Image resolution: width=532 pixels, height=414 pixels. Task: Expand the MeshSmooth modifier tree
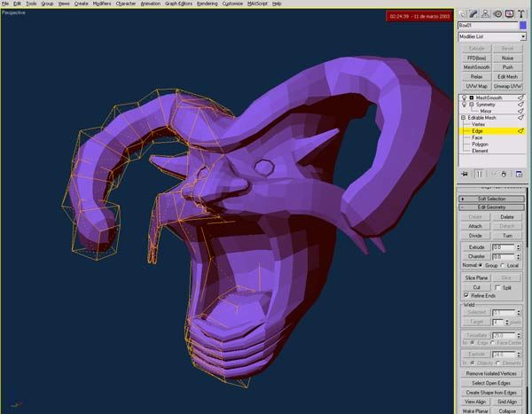click(x=472, y=98)
